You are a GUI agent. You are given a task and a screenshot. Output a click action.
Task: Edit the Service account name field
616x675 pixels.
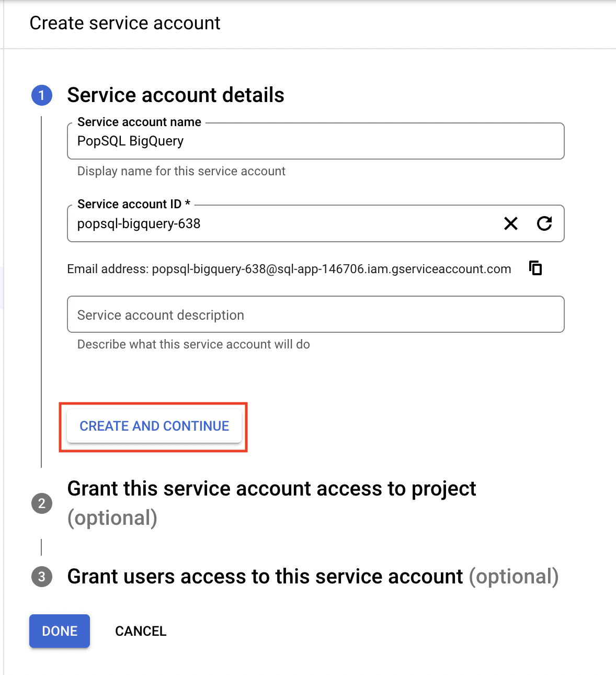point(316,141)
